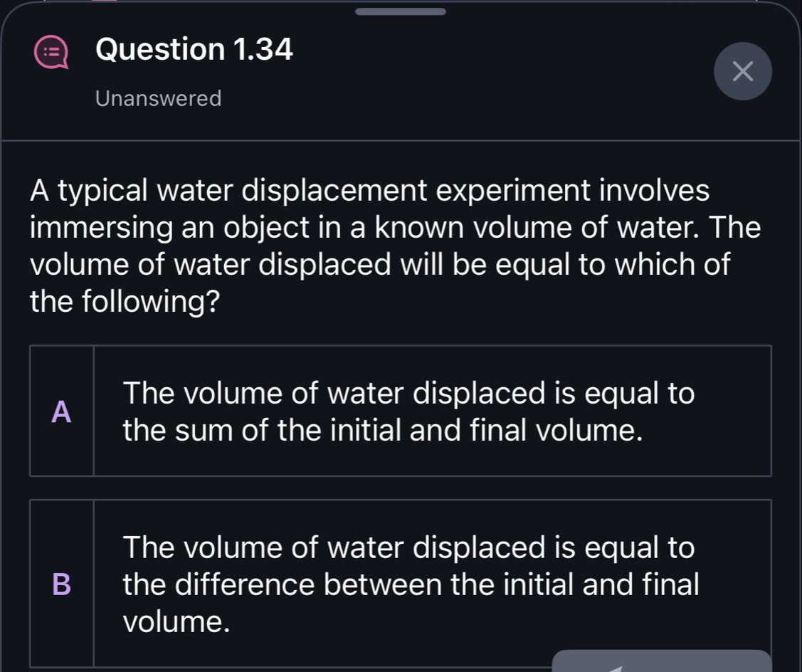Select answer letter B

[63, 584]
